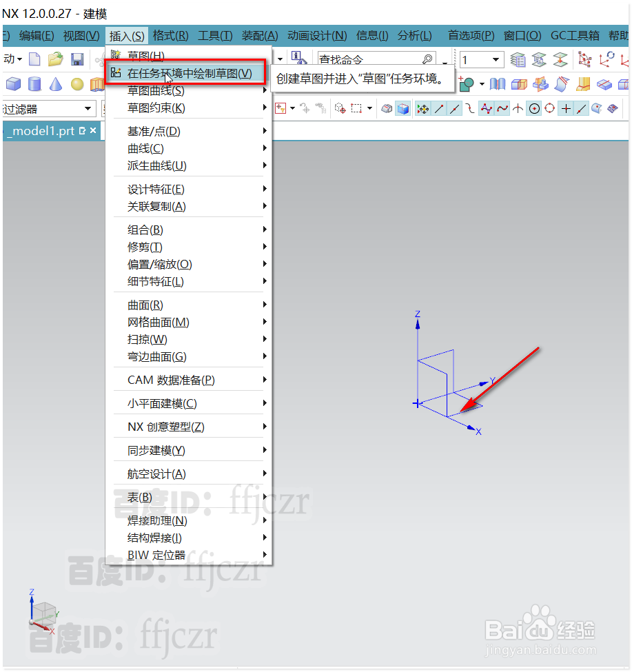Toggle Point on Curve snap option
This screenshot has height=672, width=632.
coord(582,109)
